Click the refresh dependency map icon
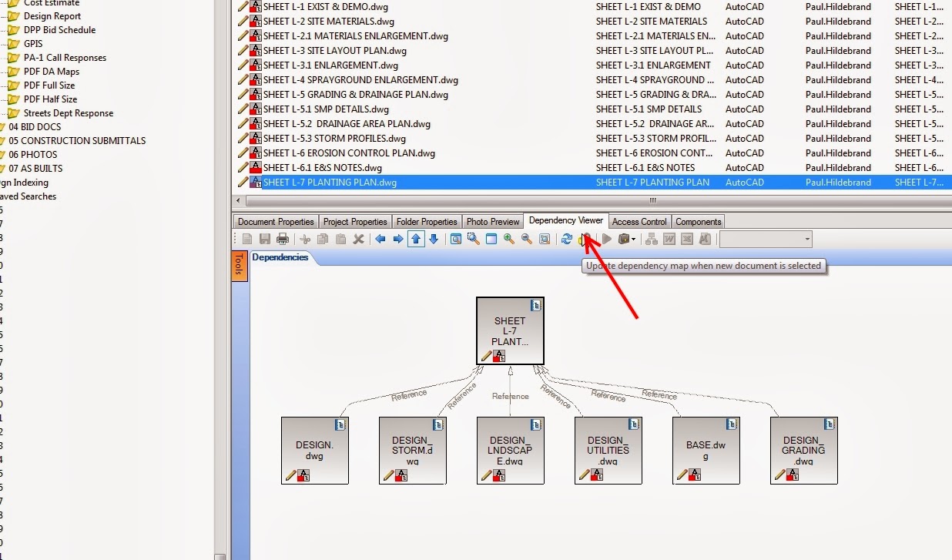The image size is (952, 560). click(x=567, y=240)
